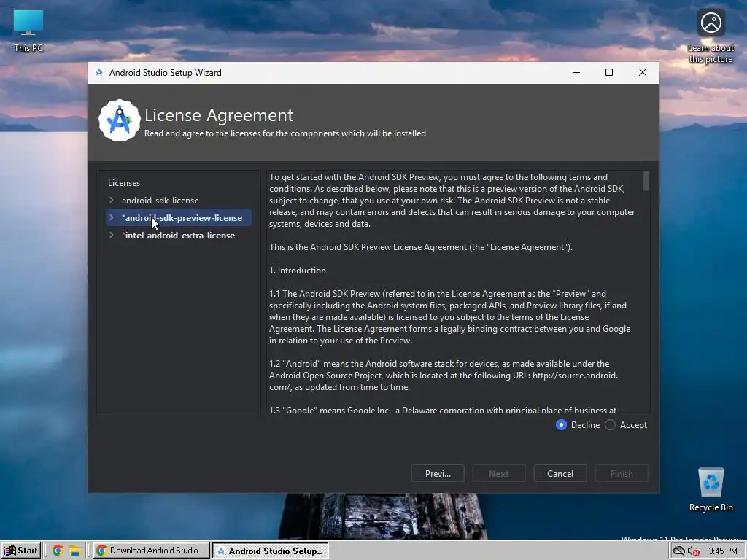Screen dimensions: 747x560
Task: Select intel-android-extra-license in the list
Action: (179, 236)
